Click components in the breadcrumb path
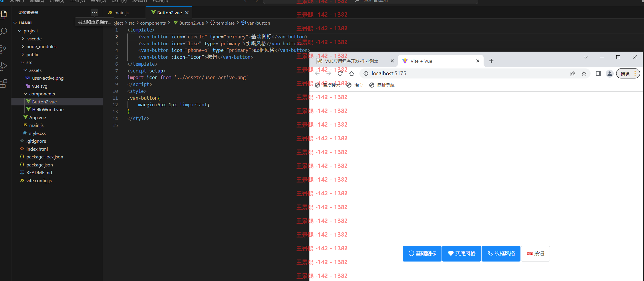Viewport: 644px width, 281px height. (x=153, y=23)
